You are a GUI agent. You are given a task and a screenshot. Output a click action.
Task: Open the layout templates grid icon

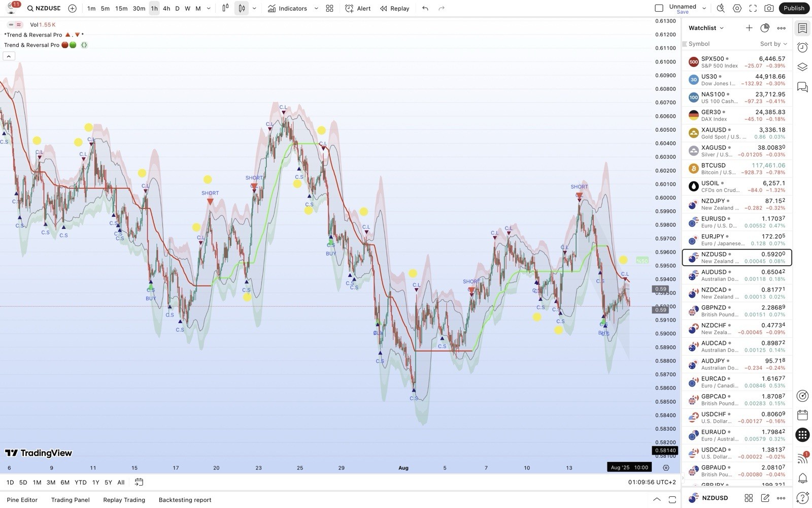click(x=330, y=8)
